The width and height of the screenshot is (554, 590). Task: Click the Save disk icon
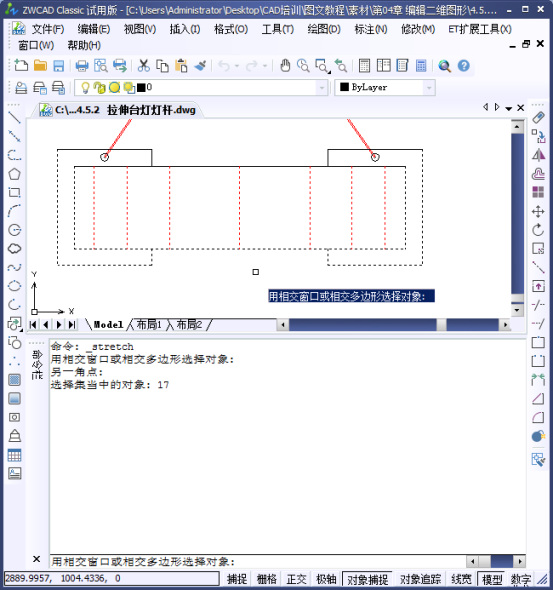click(x=58, y=65)
